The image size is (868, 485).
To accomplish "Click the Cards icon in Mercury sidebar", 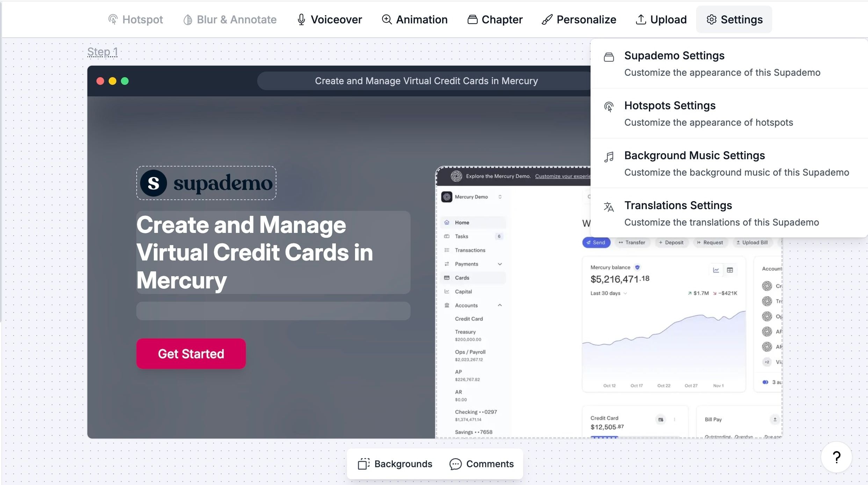I will 447,278.
